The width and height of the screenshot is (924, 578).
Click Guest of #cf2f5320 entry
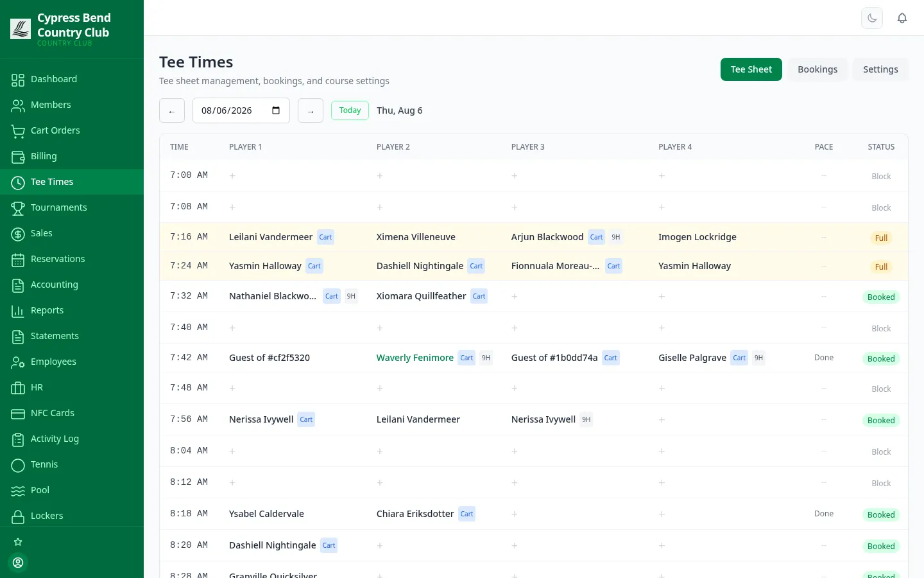(x=269, y=358)
